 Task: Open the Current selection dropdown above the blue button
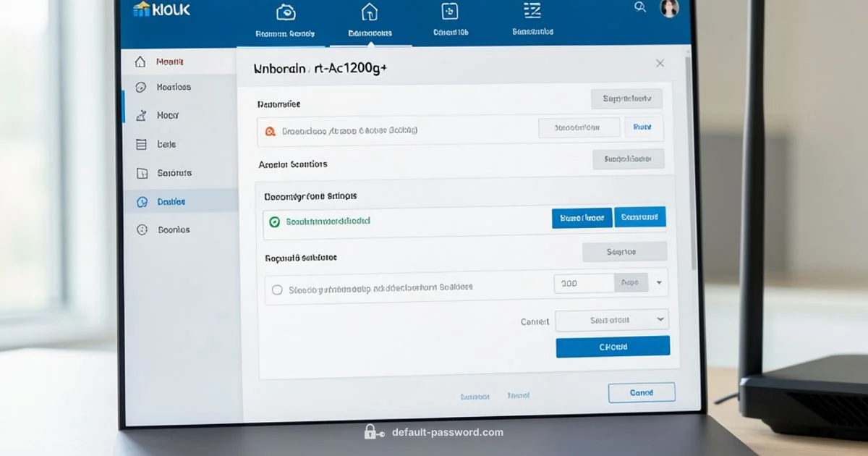611,319
